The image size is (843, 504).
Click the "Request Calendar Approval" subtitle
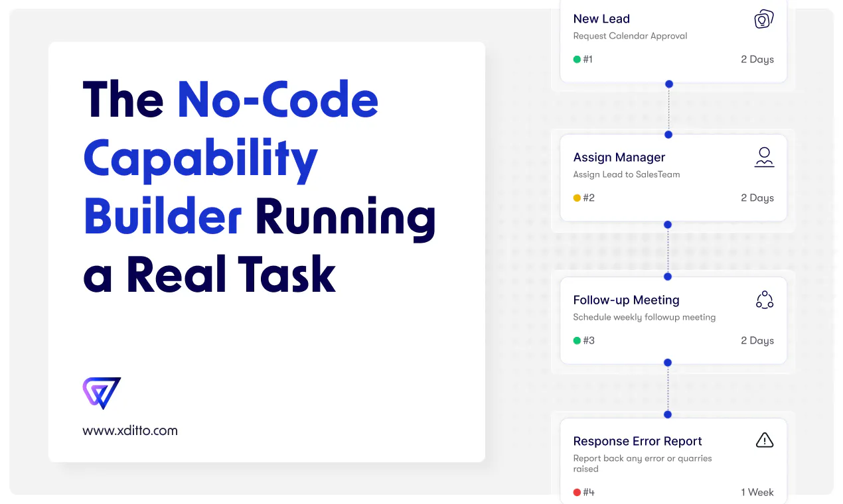pyautogui.click(x=630, y=36)
